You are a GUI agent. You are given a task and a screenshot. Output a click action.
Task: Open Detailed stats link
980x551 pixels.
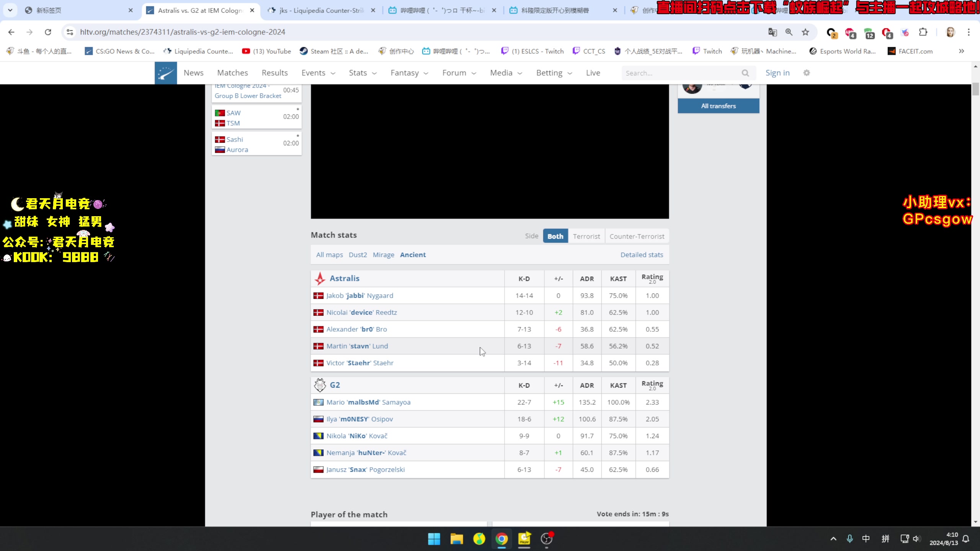[x=642, y=255]
